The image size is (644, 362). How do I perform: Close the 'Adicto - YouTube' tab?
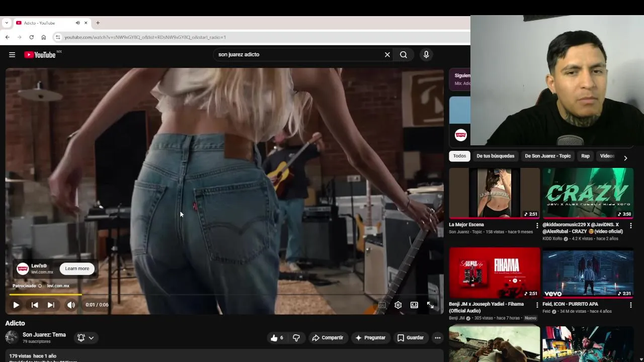point(86,23)
